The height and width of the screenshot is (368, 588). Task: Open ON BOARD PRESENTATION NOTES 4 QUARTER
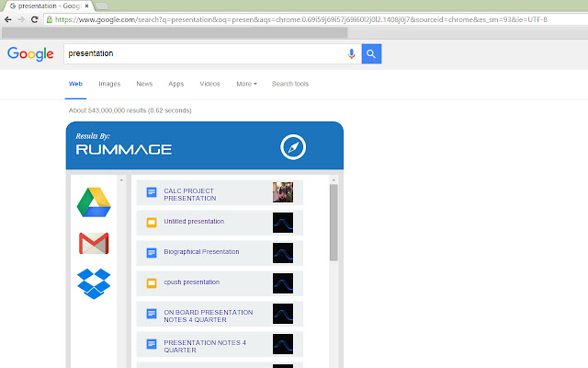[209, 316]
